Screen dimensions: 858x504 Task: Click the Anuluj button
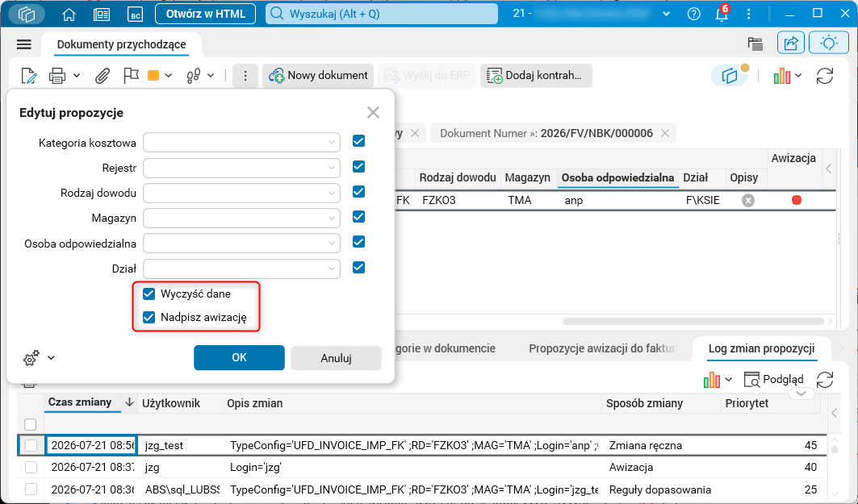point(336,358)
